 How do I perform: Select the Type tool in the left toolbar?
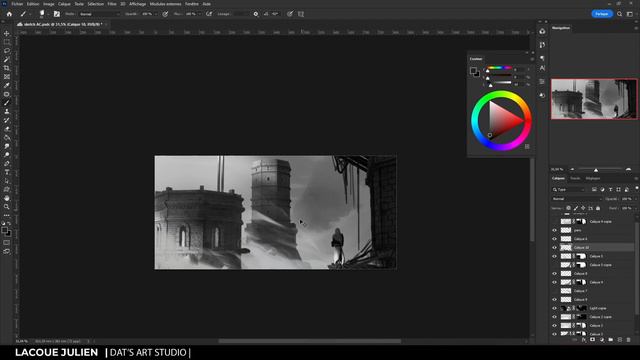click(7, 172)
